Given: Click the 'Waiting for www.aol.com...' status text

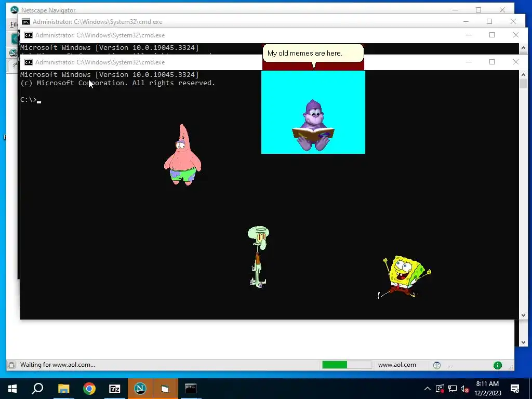Looking at the screenshot, I should point(58,365).
